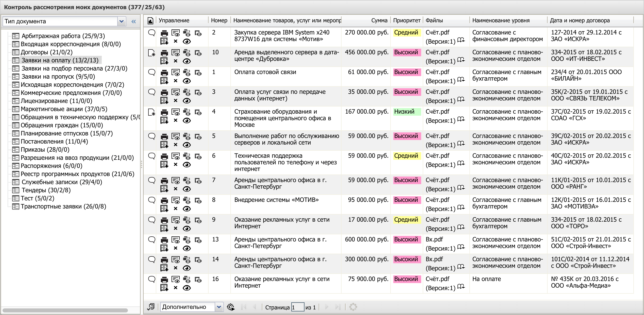Click the page number input field
This screenshot has height=315, width=644.
click(297, 307)
